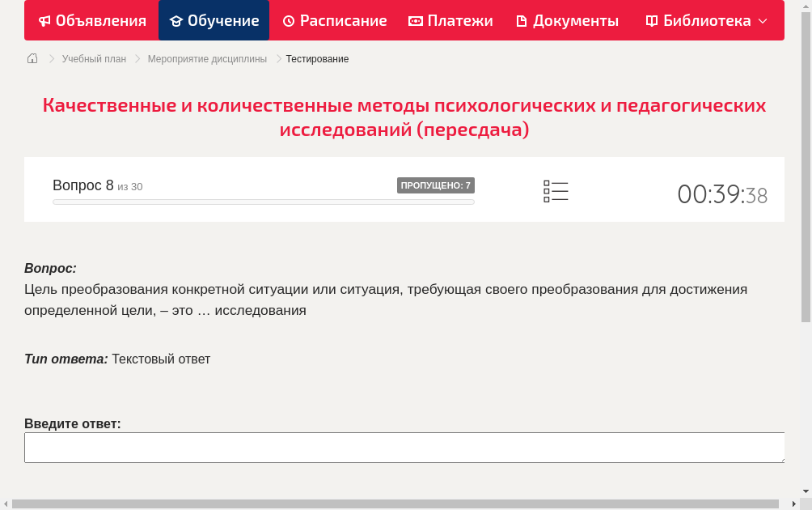
Task: Go to Учебный план via breadcrumb
Action: [95, 58]
